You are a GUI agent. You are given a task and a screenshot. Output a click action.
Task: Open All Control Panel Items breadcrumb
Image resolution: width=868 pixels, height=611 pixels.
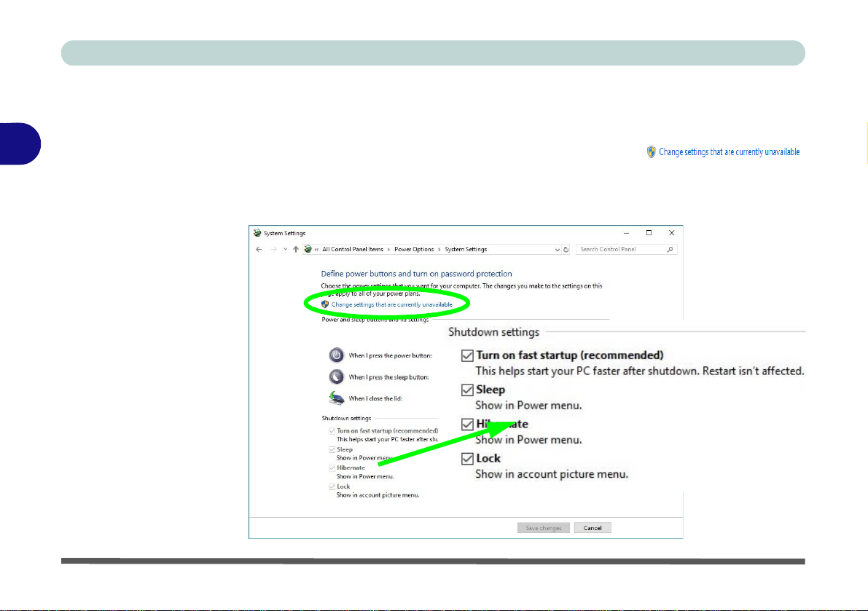(353, 249)
